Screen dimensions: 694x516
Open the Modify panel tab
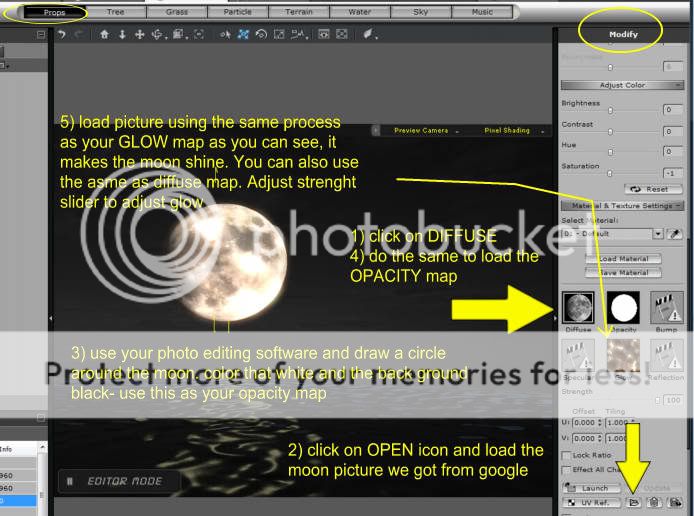click(x=623, y=34)
